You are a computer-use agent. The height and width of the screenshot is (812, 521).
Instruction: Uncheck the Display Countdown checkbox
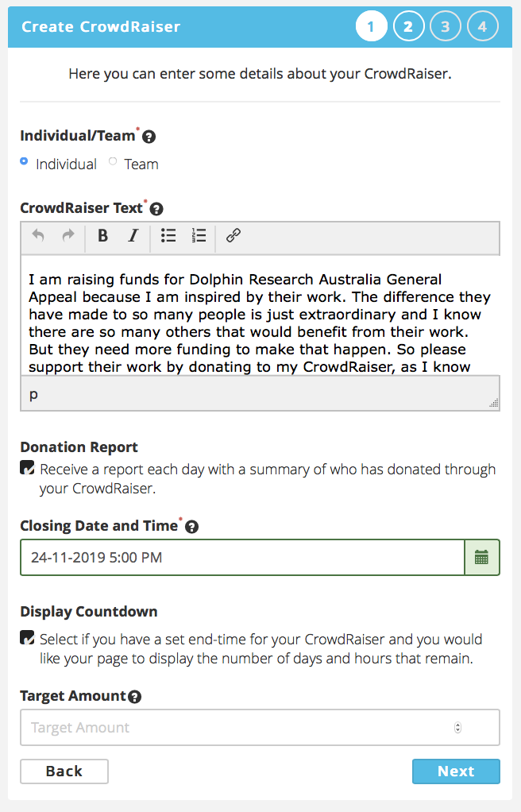pos(27,637)
